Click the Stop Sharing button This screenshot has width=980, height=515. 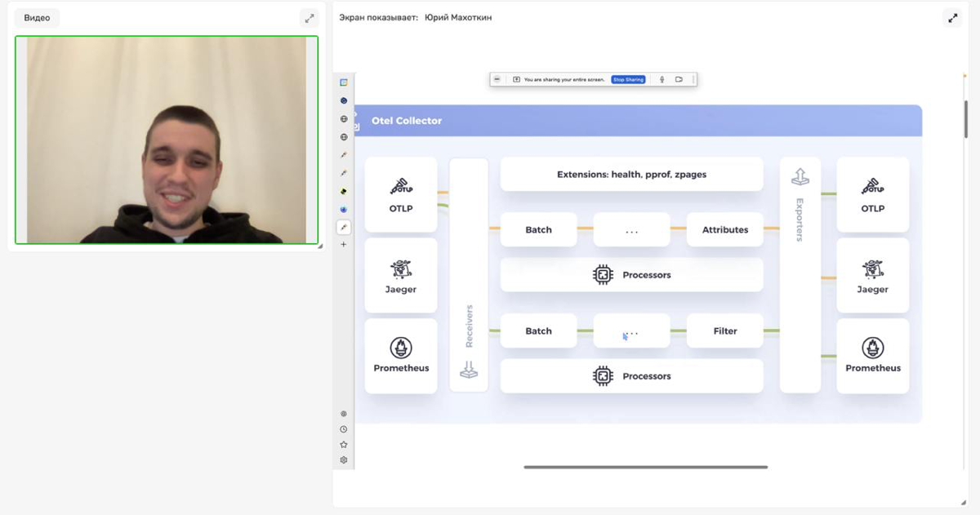628,79
